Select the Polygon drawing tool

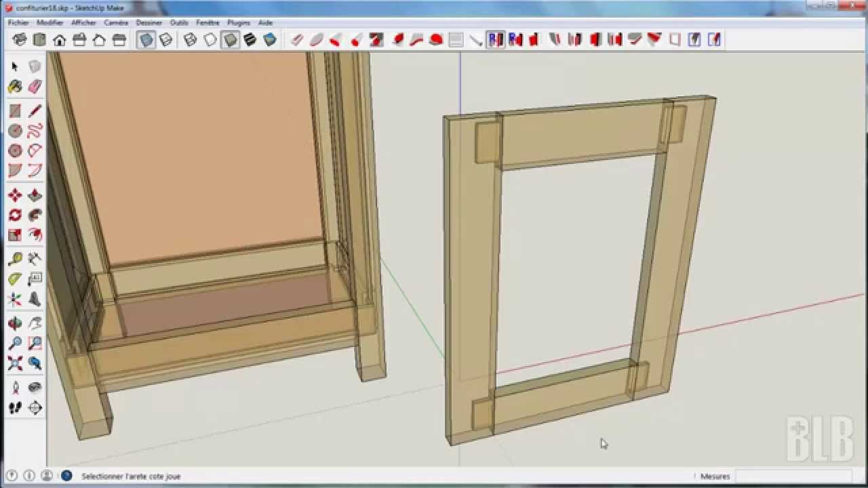[x=15, y=150]
